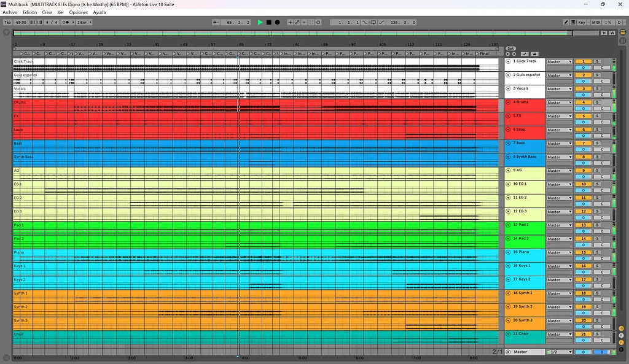This screenshot has width=629, height=364.
Task: Click the pan control C of 6 Loop
Action: [x=602, y=136]
